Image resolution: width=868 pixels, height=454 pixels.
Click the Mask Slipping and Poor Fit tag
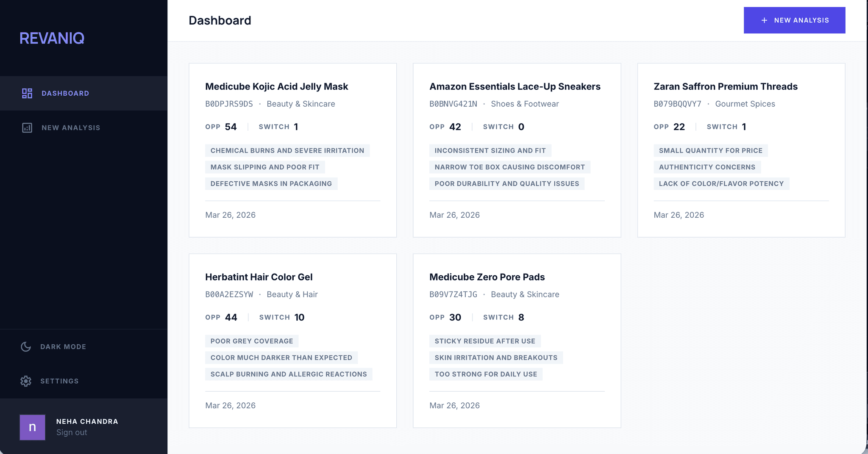[x=265, y=167]
